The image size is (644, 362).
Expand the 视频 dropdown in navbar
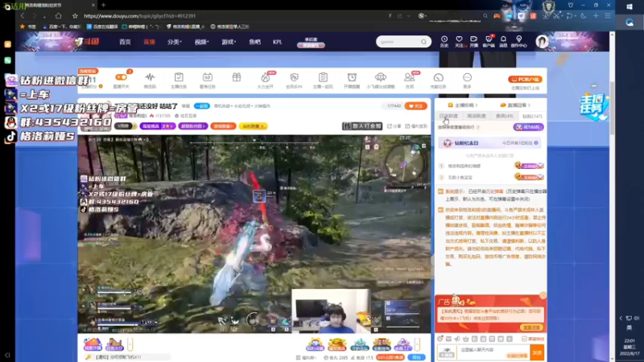tap(202, 42)
